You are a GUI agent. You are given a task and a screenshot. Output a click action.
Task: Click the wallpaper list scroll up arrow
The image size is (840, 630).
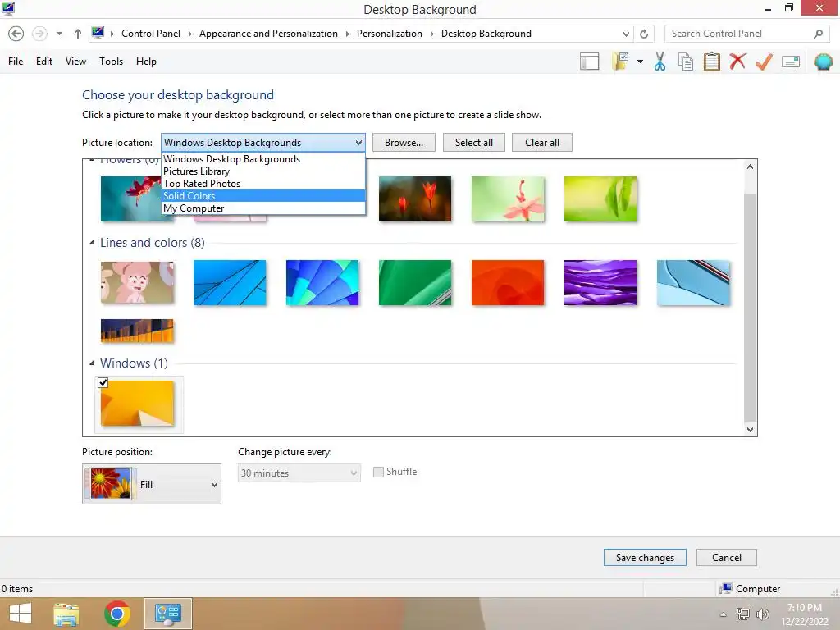pyautogui.click(x=750, y=167)
